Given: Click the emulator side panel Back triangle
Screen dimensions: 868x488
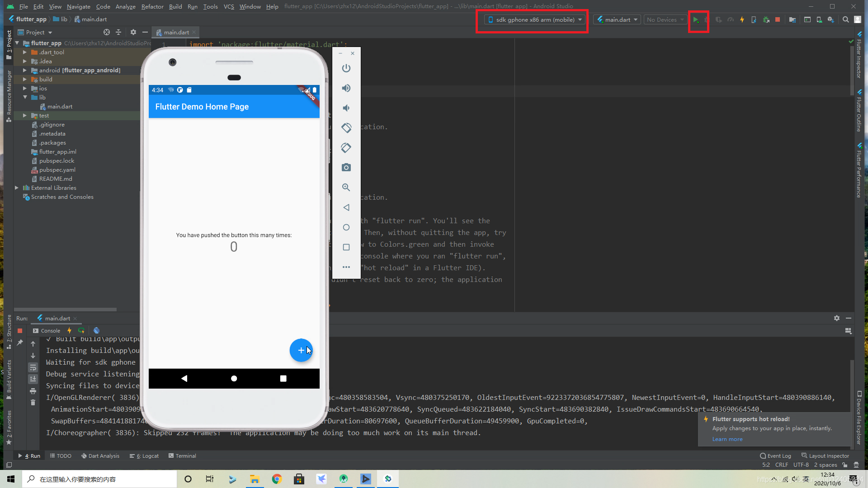Looking at the screenshot, I should (x=346, y=207).
